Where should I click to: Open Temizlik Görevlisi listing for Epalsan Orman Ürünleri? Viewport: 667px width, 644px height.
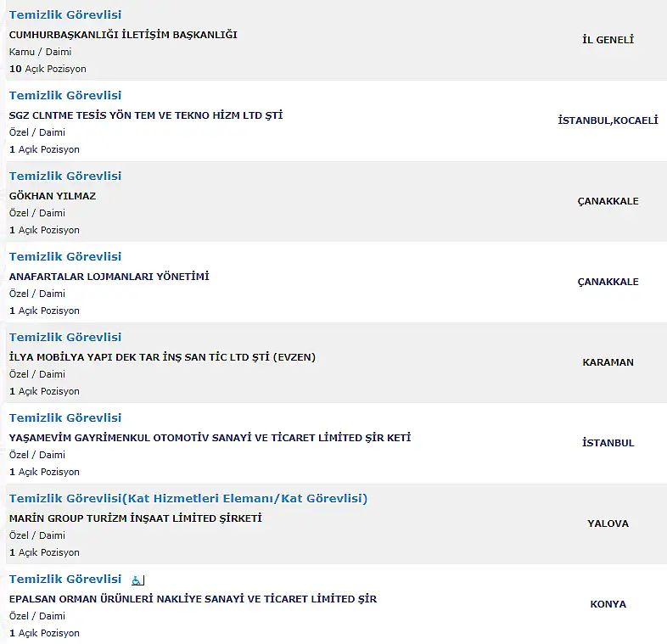pos(65,579)
